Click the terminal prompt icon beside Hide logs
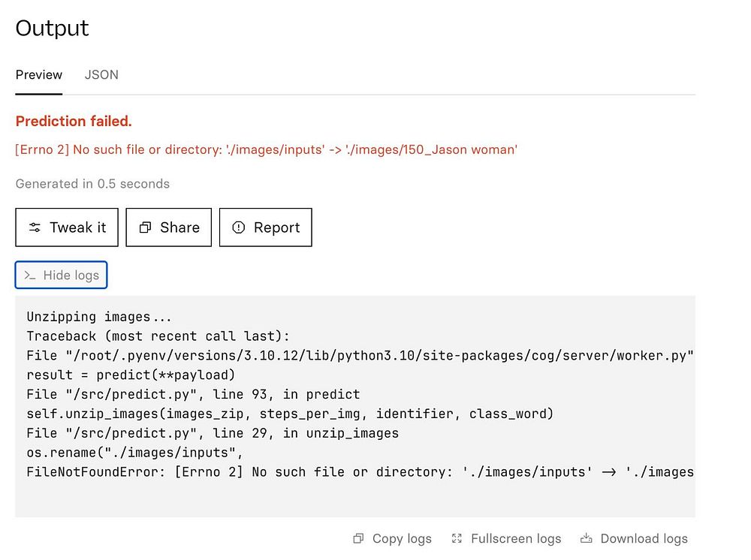Screen dimensions: 751x560 click(30, 275)
